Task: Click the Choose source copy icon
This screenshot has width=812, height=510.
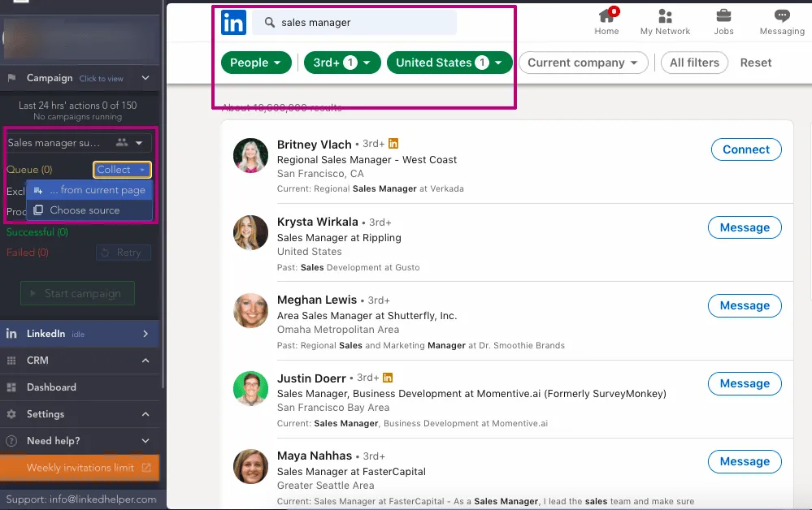Action: coord(38,210)
